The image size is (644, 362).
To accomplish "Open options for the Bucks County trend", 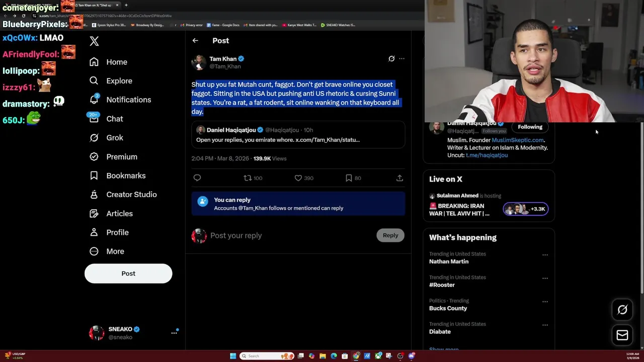I will click(545, 302).
